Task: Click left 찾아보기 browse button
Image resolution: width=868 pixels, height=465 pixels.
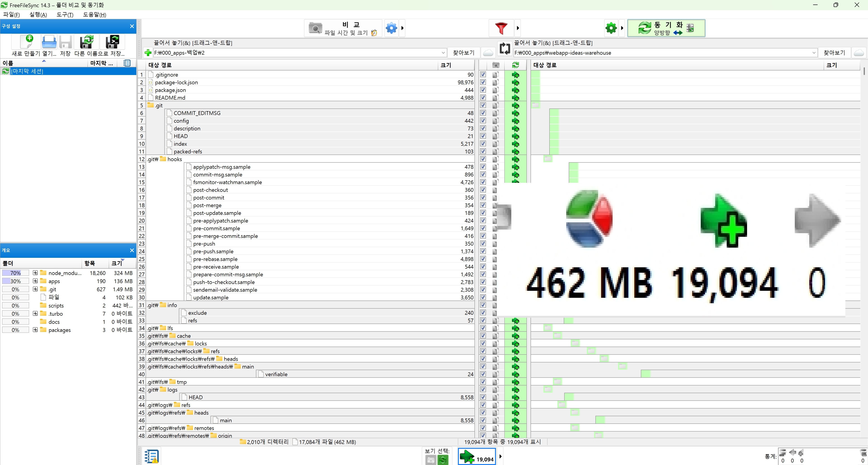Action: (x=464, y=53)
